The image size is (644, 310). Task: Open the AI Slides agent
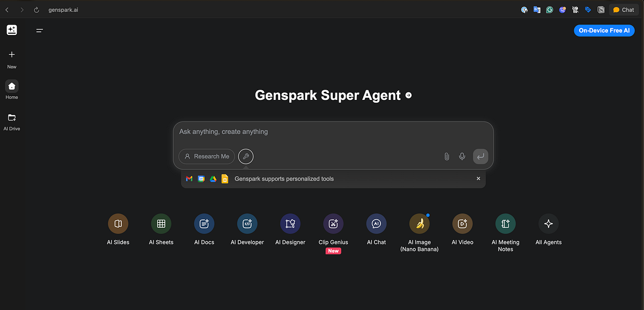tap(118, 224)
